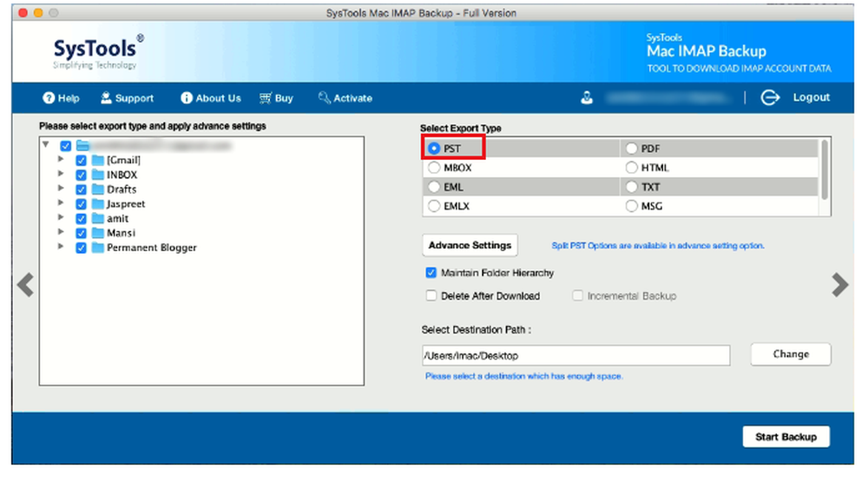Image resolution: width=868 pixels, height=477 pixels.
Task: Open the About Us menu item
Action: (x=211, y=98)
